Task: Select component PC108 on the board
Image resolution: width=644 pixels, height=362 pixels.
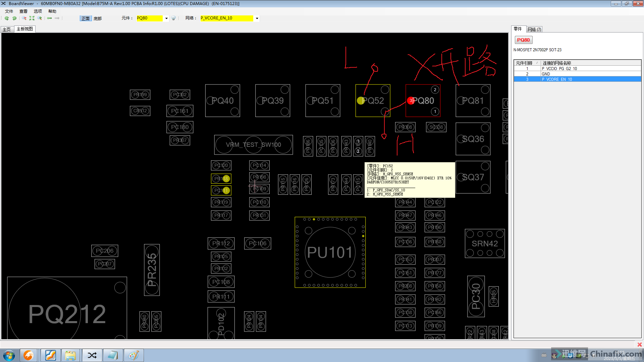Action: (x=221, y=282)
